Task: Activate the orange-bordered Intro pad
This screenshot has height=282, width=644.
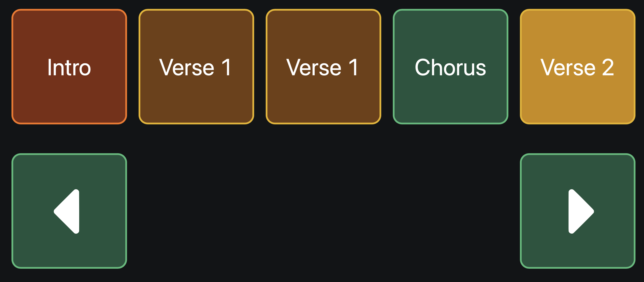Action: point(69,67)
